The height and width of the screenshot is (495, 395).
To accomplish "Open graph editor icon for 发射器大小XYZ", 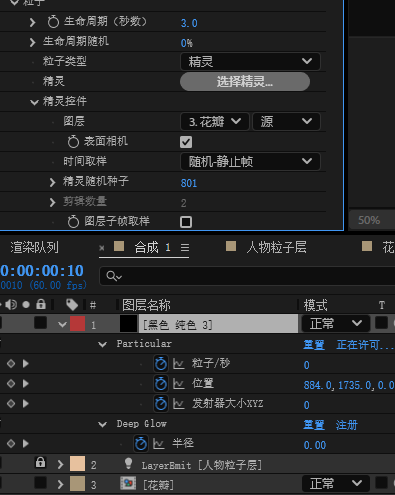I will click(179, 404).
